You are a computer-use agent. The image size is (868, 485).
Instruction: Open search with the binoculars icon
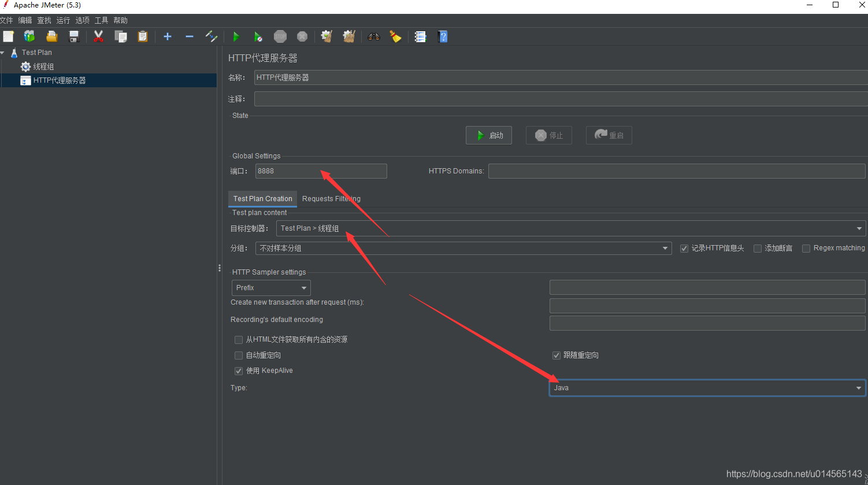[374, 36]
